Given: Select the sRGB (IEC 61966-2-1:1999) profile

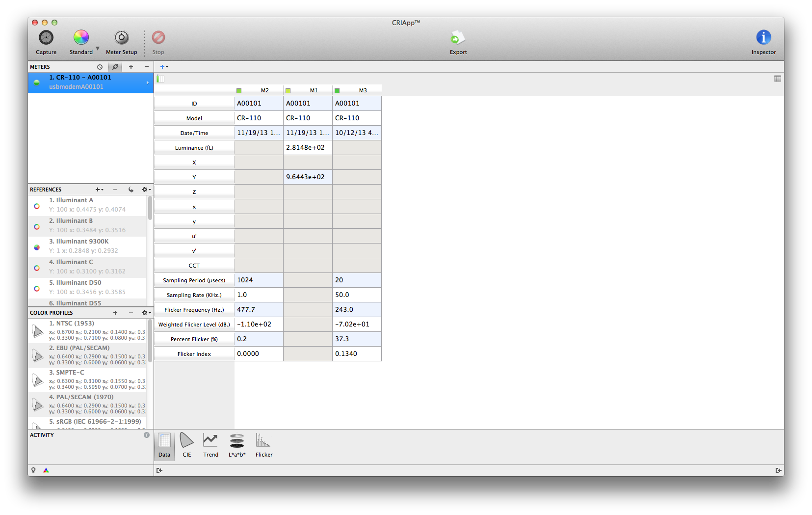Looking at the screenshot, I should tap(87, 423).
